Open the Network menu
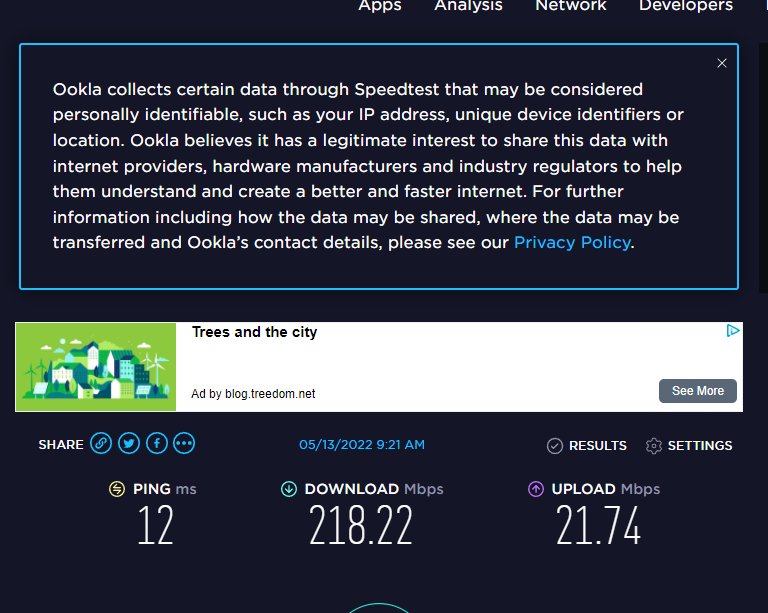768x613 pixels. [571, 5]
